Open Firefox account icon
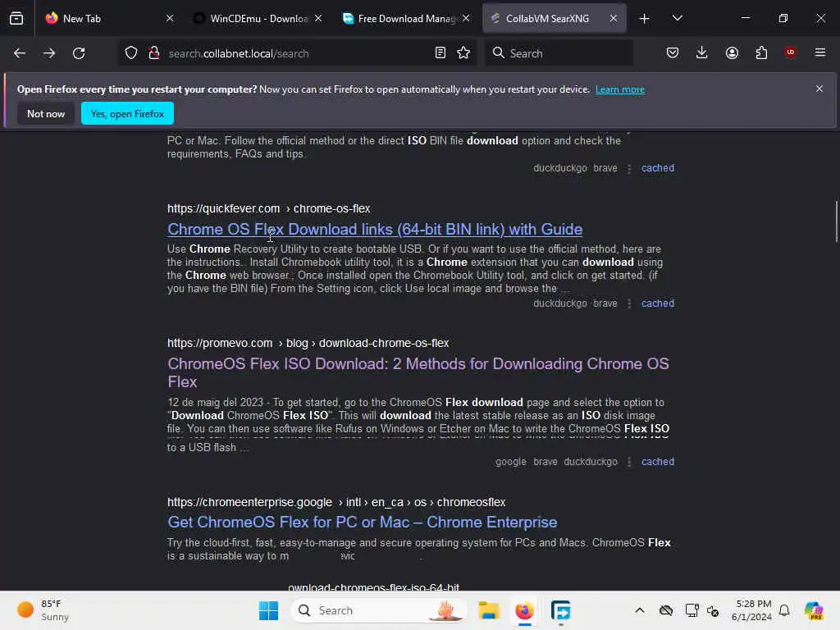 click(732, 52)
